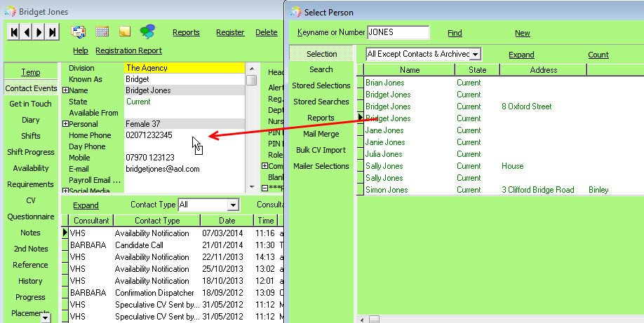644x323 pixels.
Task: Expand the Social Media field row
Action: click(65, 191)
